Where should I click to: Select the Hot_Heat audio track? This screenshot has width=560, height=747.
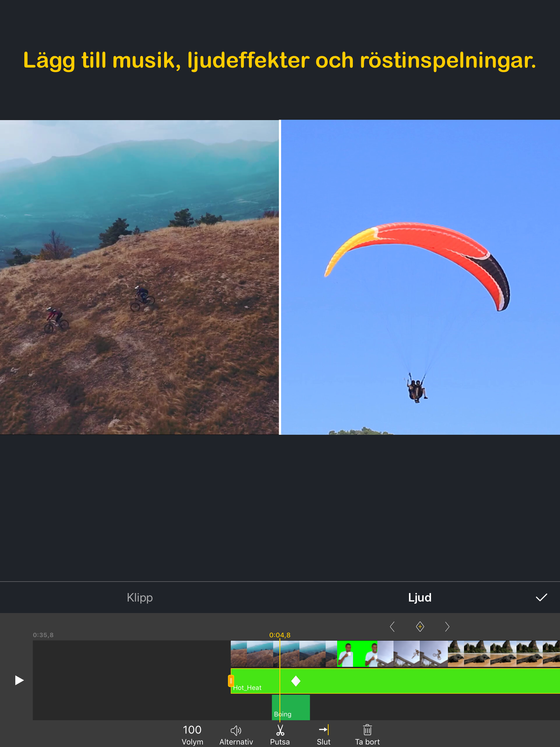click(x=422, y=681)
